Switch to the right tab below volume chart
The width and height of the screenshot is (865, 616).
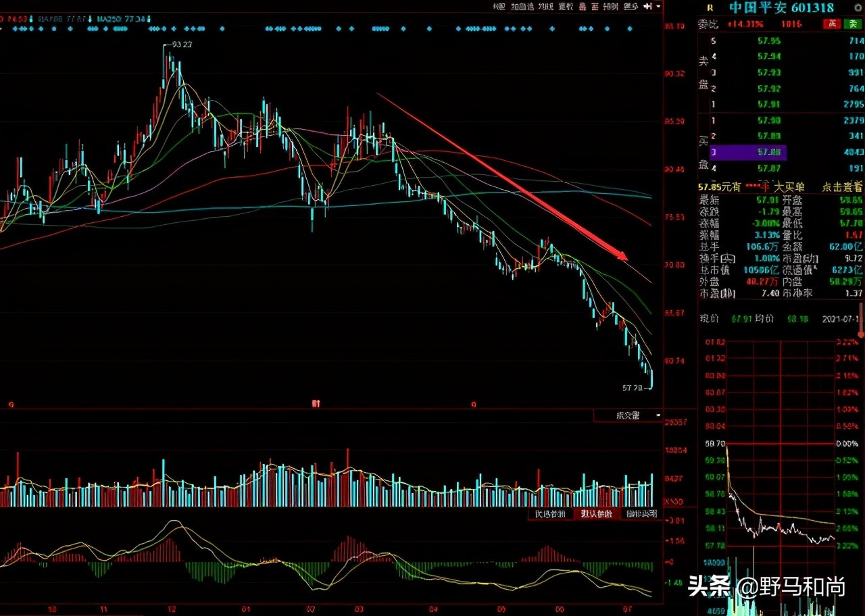pos(639,514)
